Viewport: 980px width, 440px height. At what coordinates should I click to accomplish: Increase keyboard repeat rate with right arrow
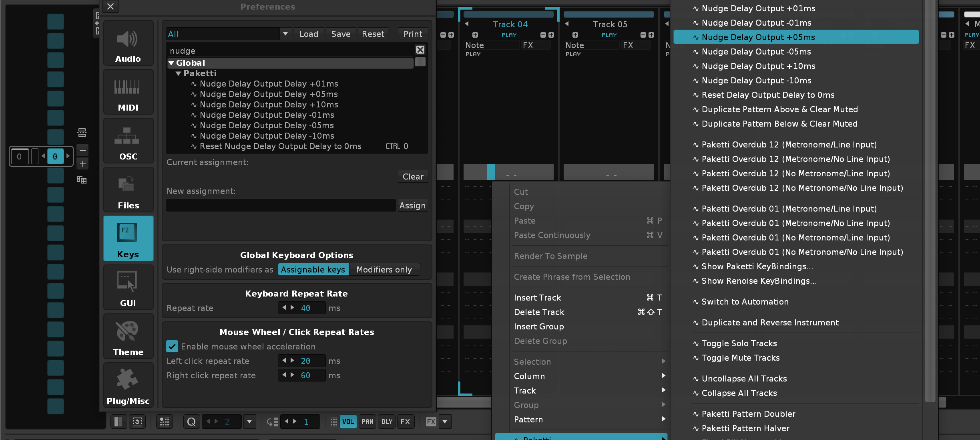tap(292, 308)
